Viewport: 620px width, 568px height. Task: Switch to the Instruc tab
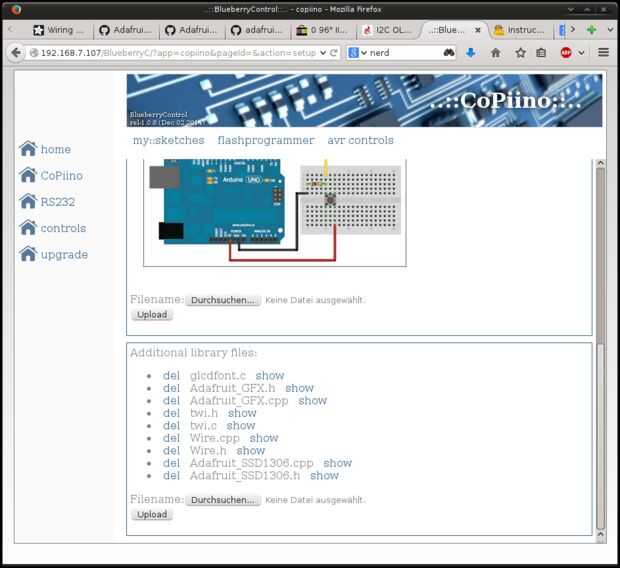coord(521,30)
